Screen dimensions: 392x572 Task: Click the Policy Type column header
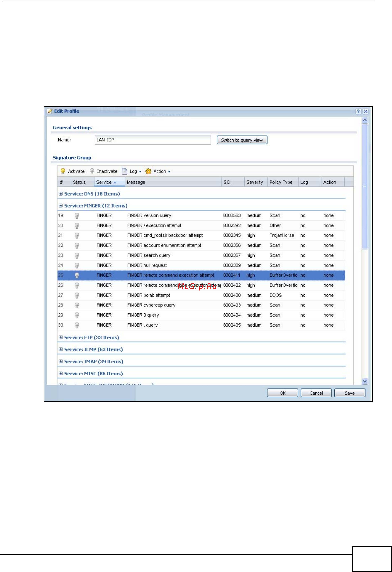point(283,182)
